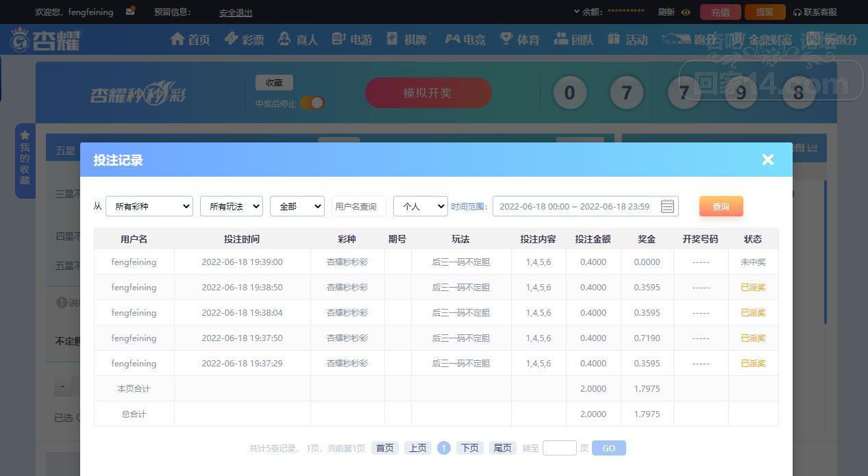Click the orange 查询 button

(x=721, y=206)
